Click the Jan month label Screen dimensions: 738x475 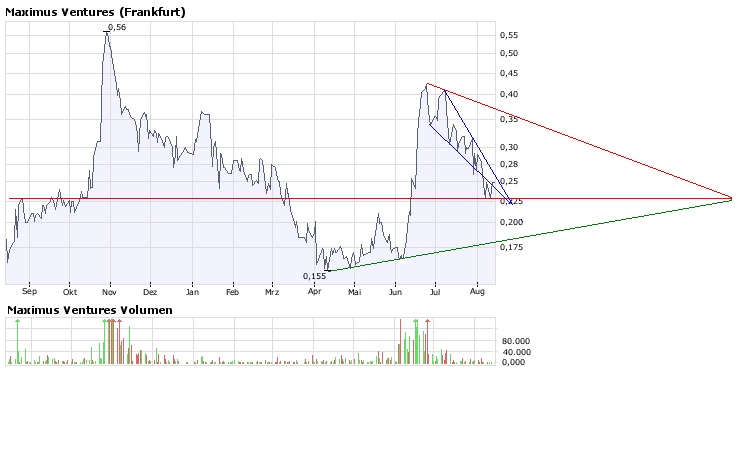point(192,292)
